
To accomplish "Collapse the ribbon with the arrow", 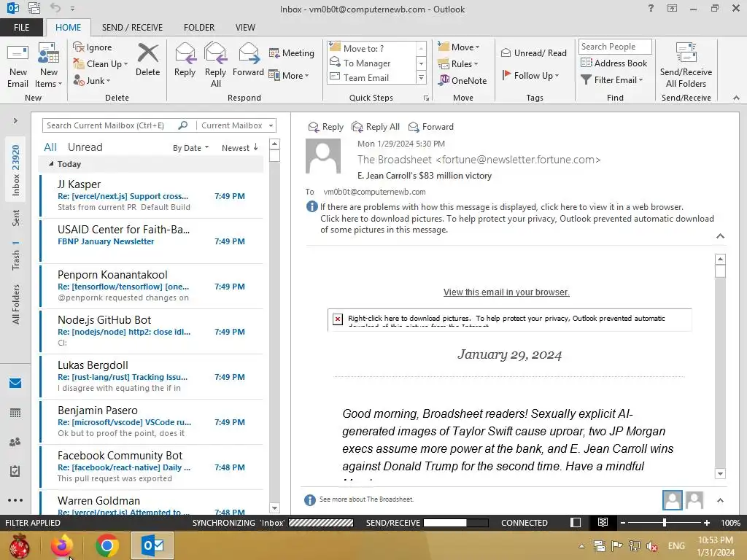I will pos(736,98).
